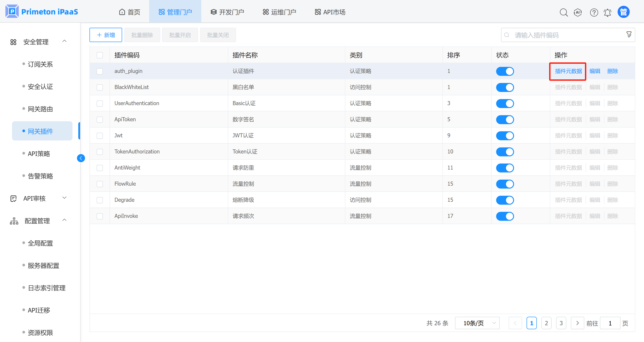Open the AI assistant icon
The width and height of the screenshot is (644, 342).
coord(578,12)
